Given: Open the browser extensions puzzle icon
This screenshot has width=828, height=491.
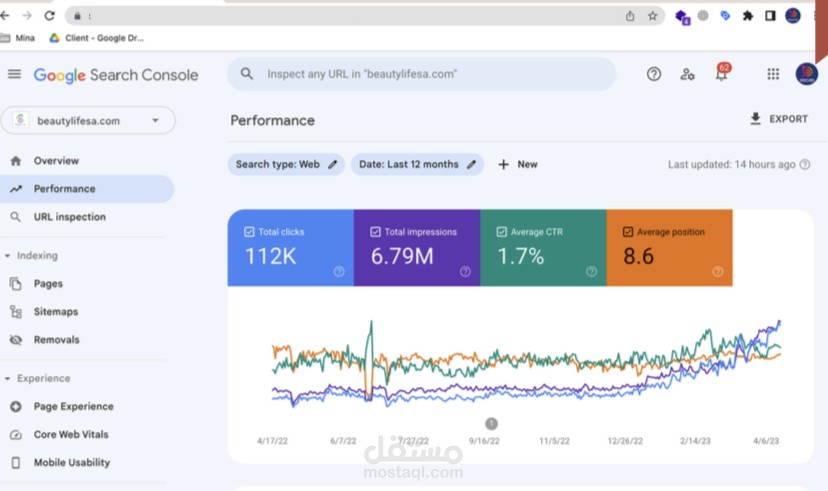Looking at the screenshot, I should [748, 16].
